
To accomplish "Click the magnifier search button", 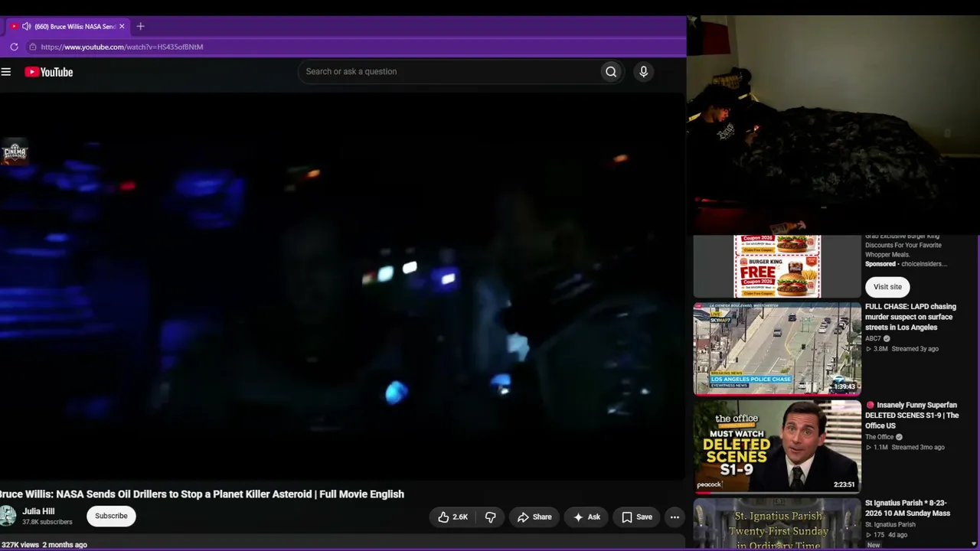I will [611, 72].
